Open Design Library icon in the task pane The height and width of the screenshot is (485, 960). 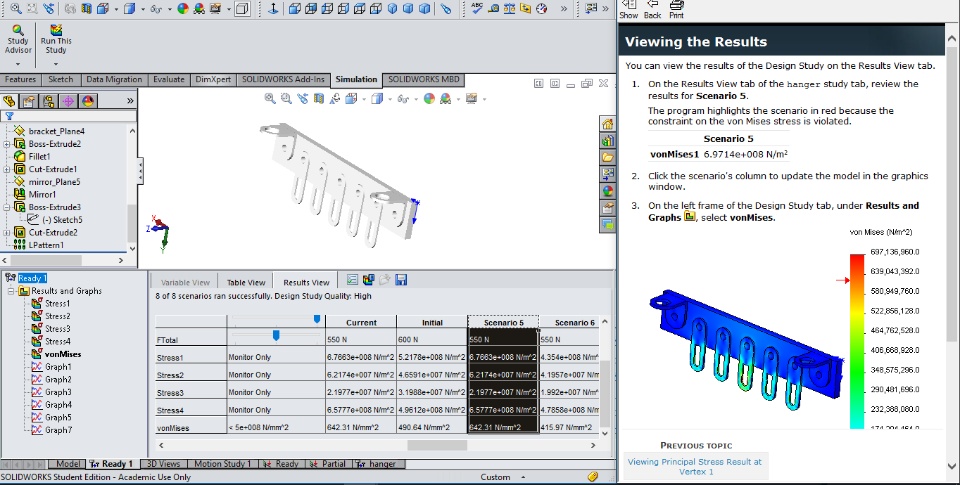click(607, 141)
